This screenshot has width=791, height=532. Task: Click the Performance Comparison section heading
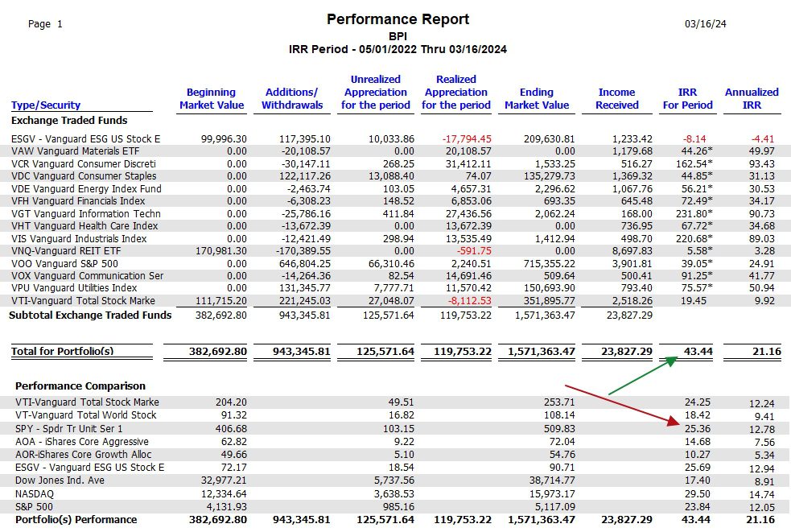tap(80, 386)
